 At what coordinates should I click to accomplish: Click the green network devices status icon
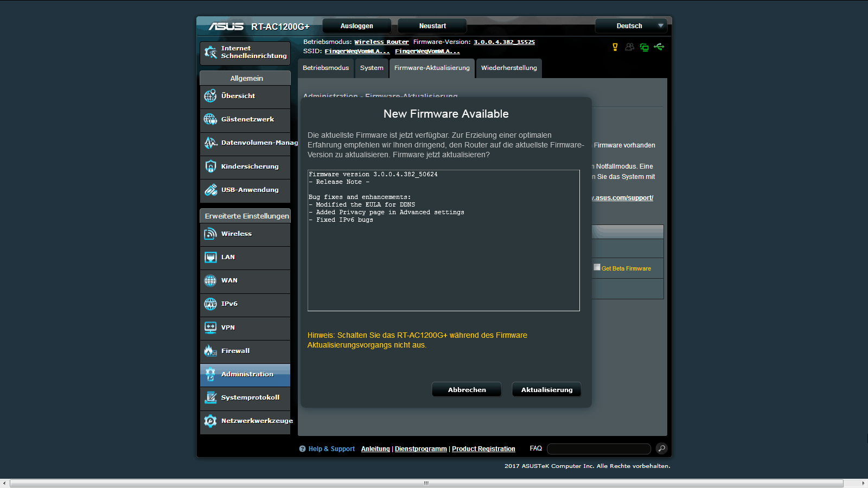tap(644, 47)
